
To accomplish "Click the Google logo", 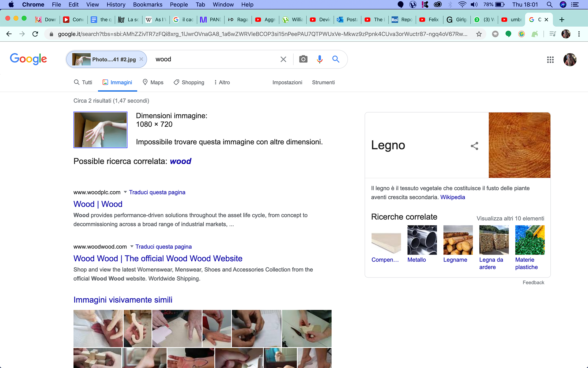I will 28,59.
